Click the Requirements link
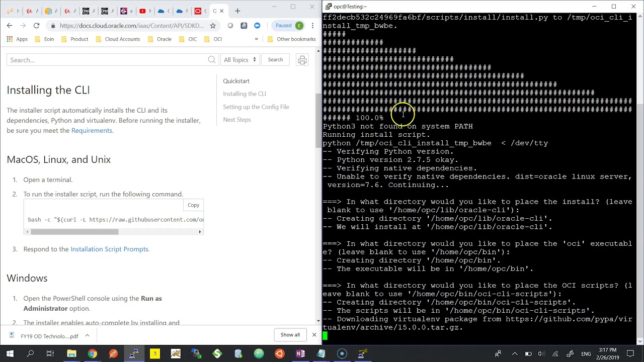Viewport: 644px width, 362px height. pyautogui.click(x=92, y=130)
